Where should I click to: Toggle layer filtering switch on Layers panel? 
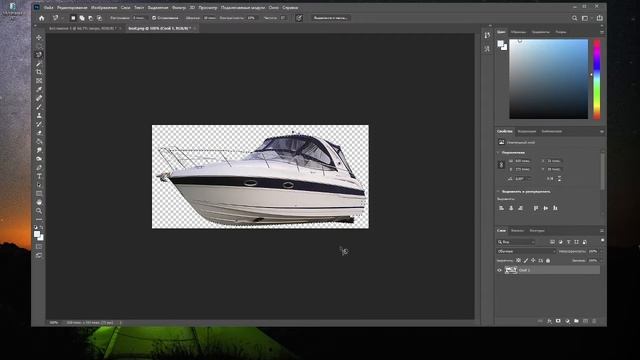pyautogui.click(x=602, y=241)
